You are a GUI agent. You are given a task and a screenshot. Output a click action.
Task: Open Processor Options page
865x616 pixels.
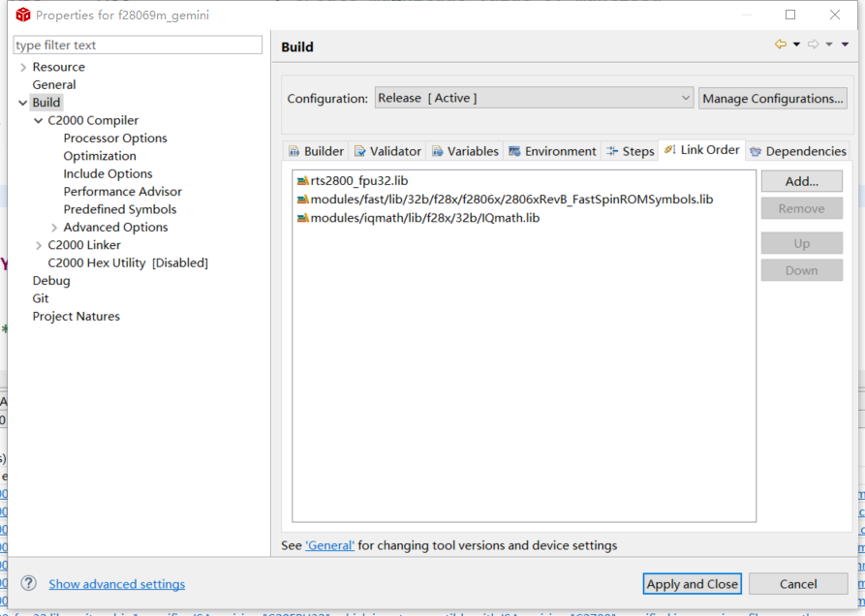point(115,138)
